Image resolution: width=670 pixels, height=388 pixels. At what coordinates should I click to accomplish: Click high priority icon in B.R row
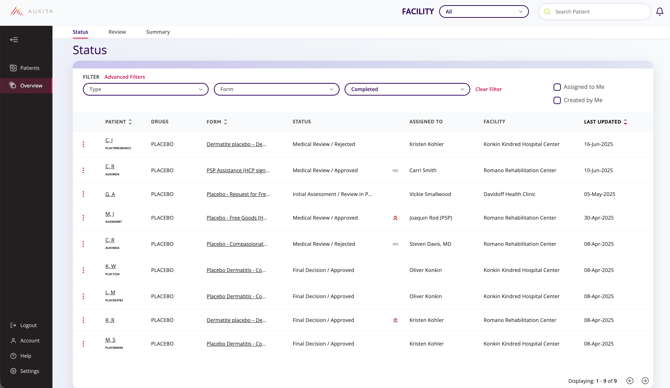click(395, 320)
